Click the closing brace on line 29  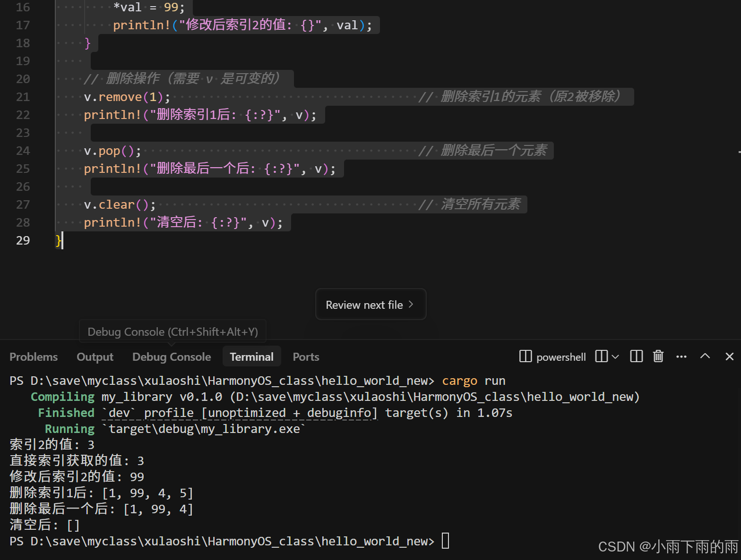click(x=59, y=240)
